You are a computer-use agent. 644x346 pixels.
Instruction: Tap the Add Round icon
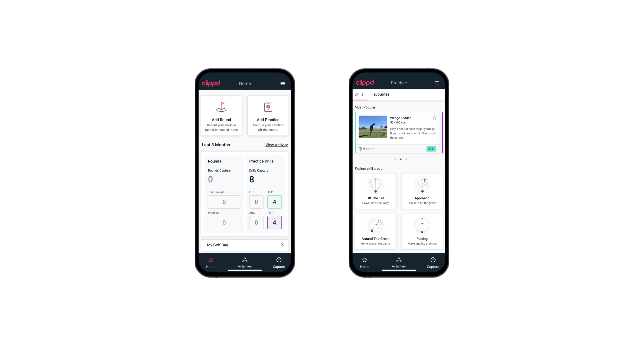coord(221,107)
